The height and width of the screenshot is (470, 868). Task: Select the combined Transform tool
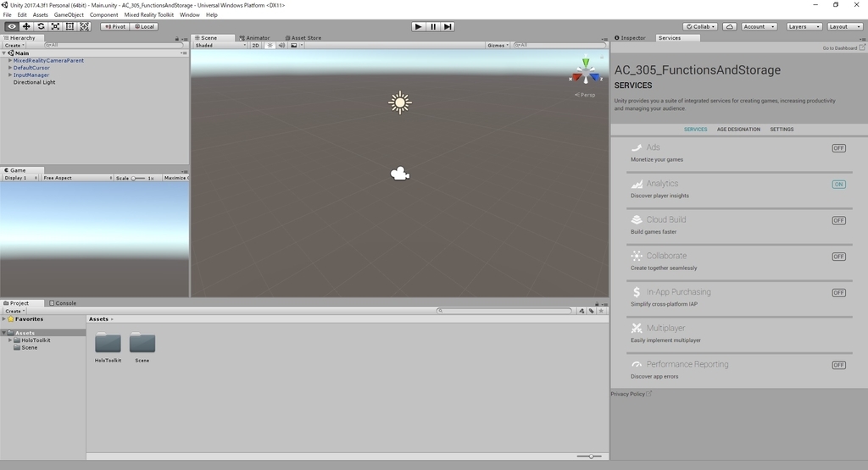(x=84, y=26)
